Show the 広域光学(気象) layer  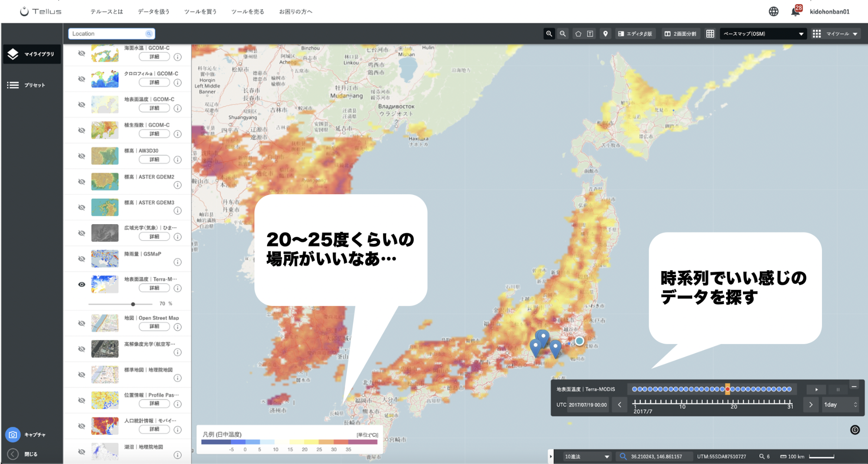[81, 233]
